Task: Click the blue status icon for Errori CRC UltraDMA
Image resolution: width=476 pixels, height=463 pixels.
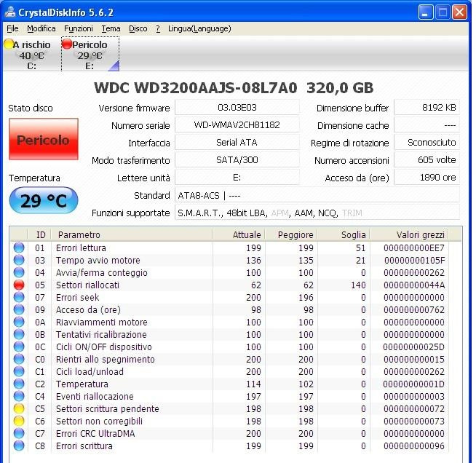Action: (19, 434)
